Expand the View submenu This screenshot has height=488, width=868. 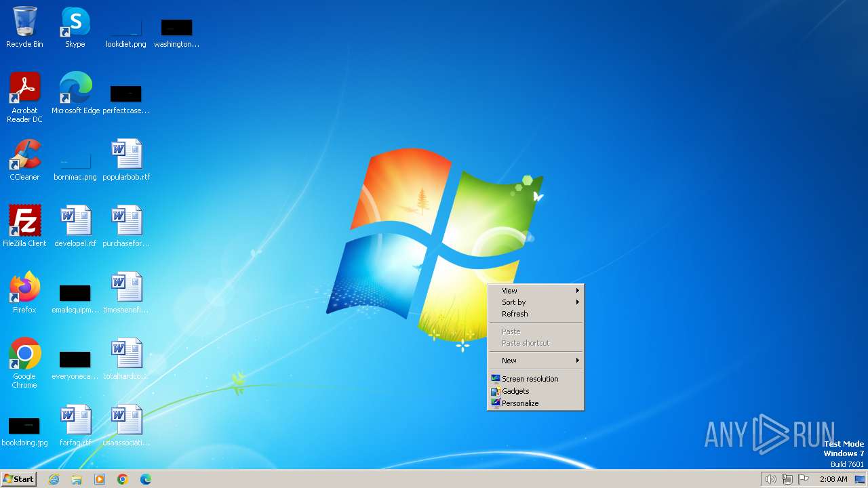pos(536,291)
